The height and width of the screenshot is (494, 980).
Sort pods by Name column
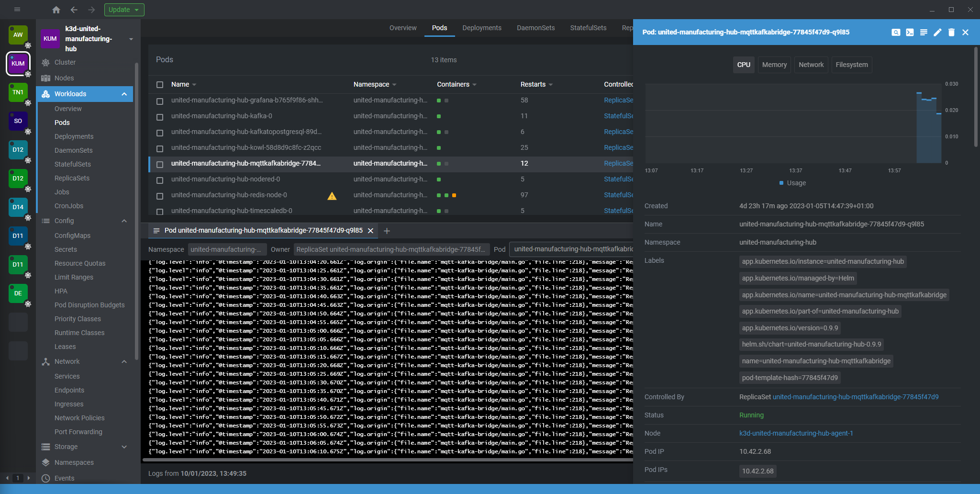(x=184, y=84)
